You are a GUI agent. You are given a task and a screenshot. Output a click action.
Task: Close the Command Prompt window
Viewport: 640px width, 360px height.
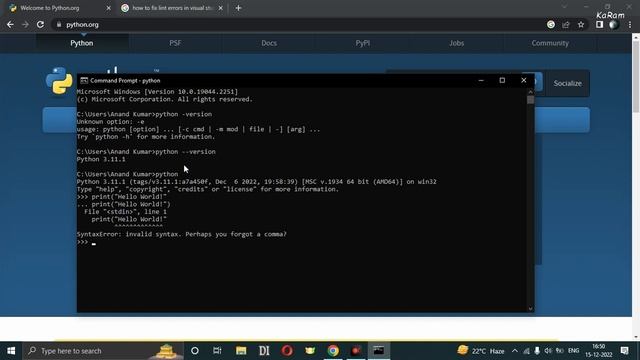tap(524, 80)
